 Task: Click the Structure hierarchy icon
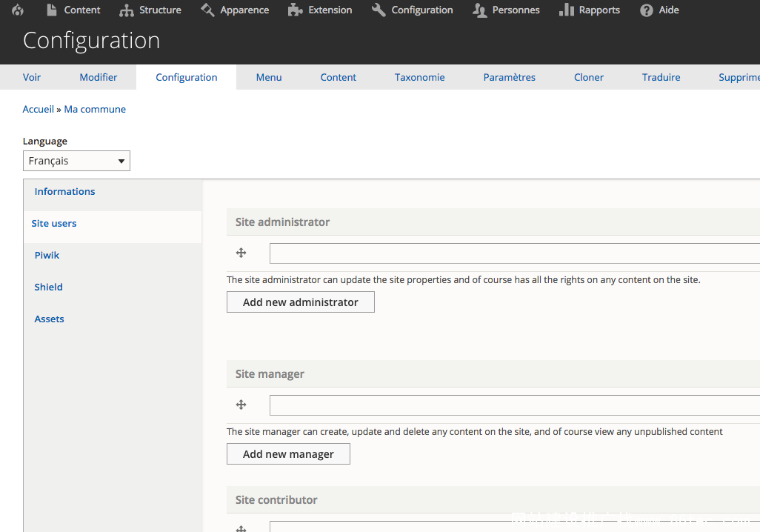point(127,10)
